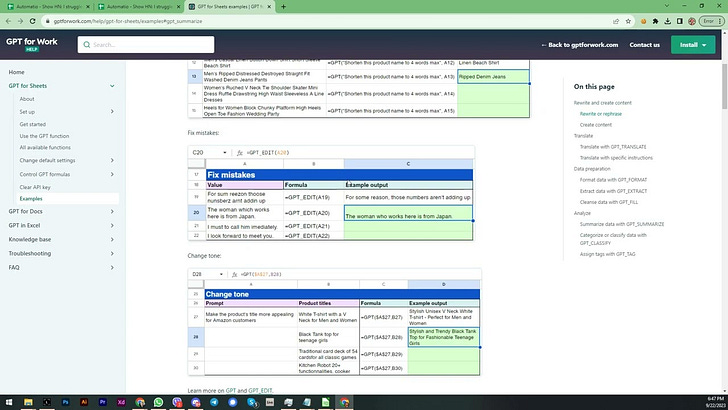Expand the Set up sidebar item
Screen dimensions: 728x410
point(112,111)
